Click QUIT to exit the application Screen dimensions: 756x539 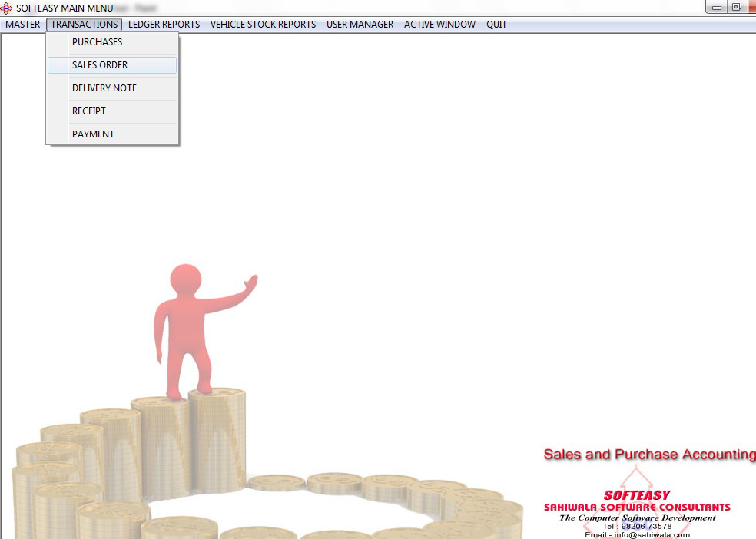tap(496, 24)
